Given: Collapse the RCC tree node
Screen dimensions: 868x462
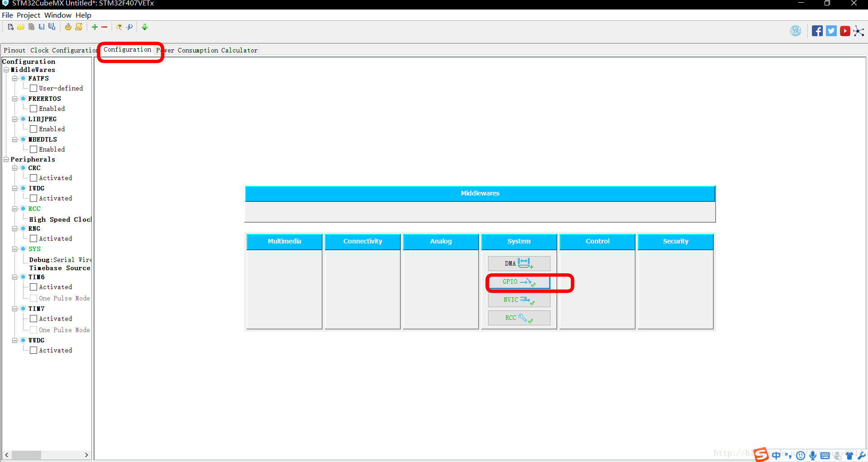Looking at the screenshot, I should point(15,209).
